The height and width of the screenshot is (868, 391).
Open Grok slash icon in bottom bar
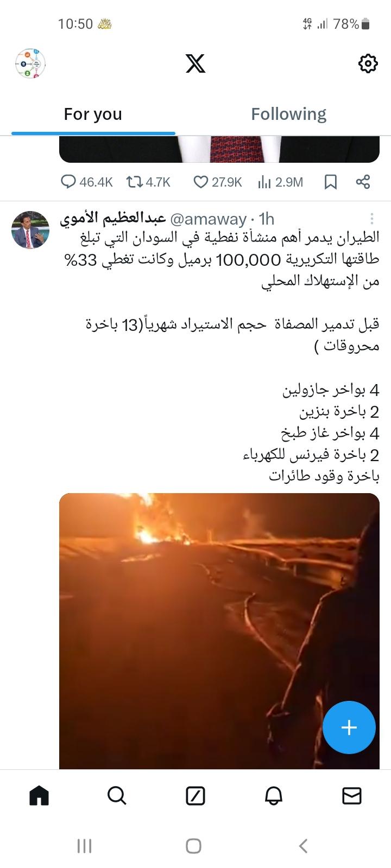(195, 796)
